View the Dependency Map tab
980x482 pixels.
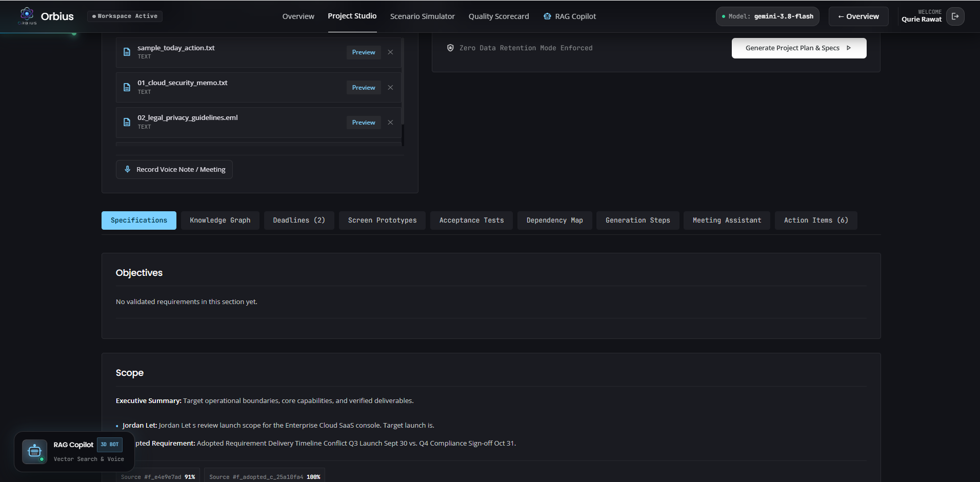pyautogui.click(x=555, y=220)
